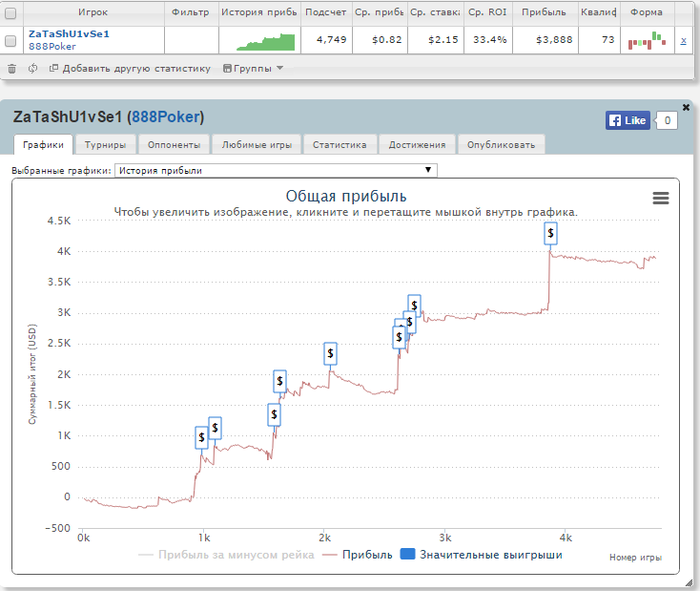Remove the ZaTaShU1vSe1 row via x link
700x591 pixels.
coord(683,41)
